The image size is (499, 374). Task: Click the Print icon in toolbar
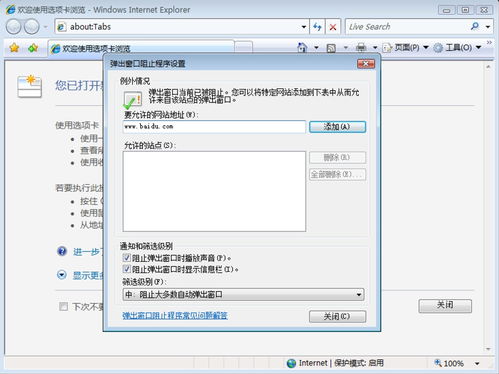click(361, 48)
